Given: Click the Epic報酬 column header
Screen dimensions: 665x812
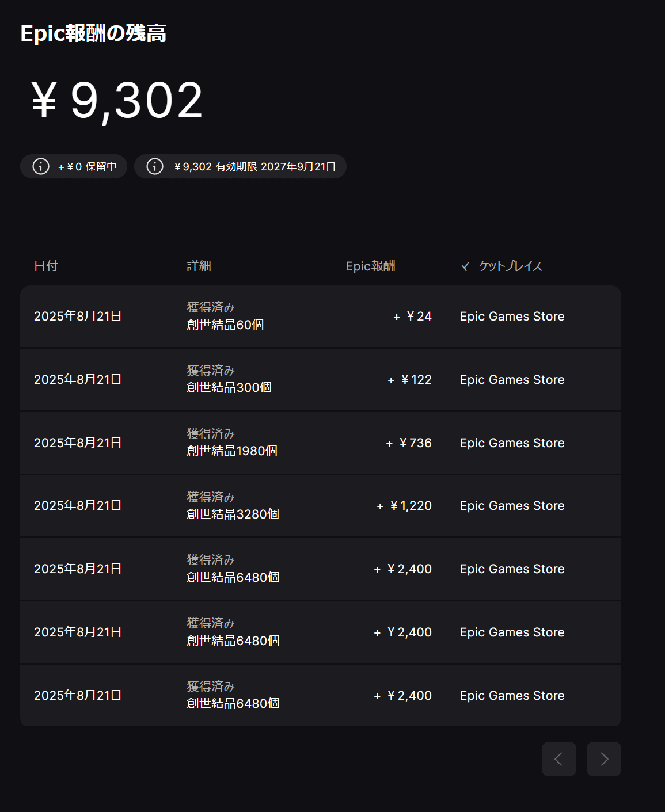Looking at the screenshot, I should coord(370,266).
